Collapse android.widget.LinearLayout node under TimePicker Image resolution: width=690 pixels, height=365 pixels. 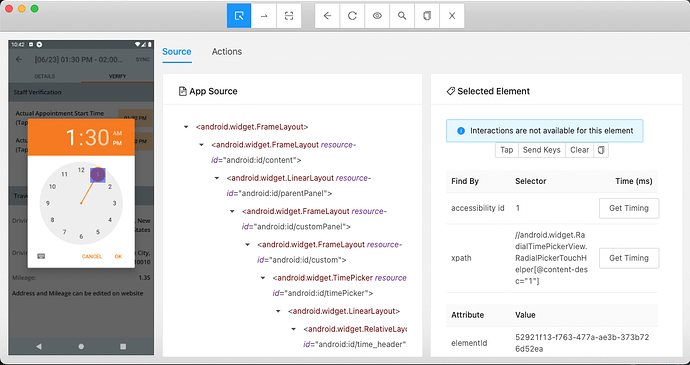pos(279,311)
